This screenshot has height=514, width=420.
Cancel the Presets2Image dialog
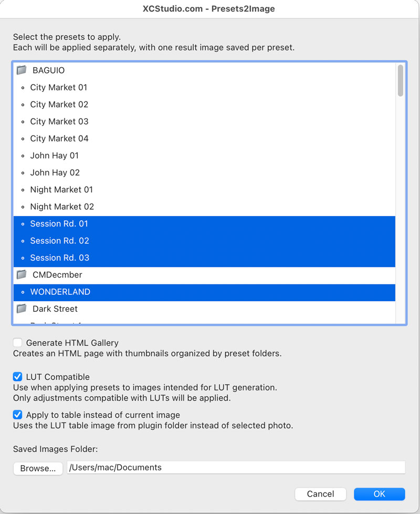pos(320,494)
